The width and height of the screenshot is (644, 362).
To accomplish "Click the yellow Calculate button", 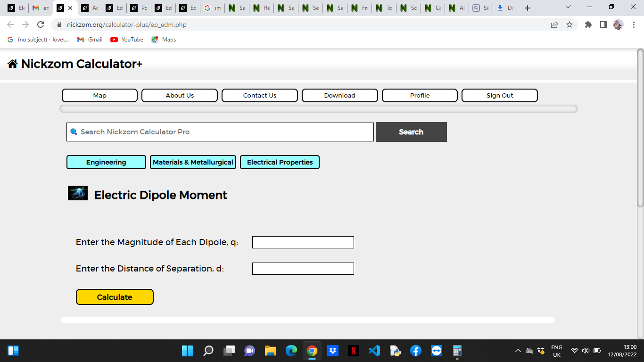I will click(115, 297).
